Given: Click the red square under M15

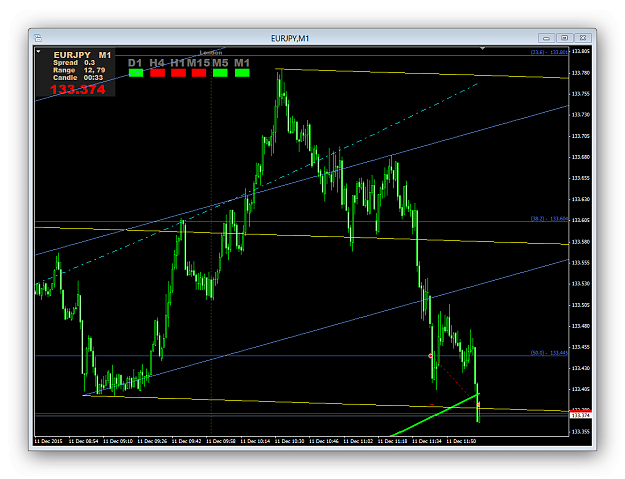Looking at the screenshot, I should (x=199, y=73).
